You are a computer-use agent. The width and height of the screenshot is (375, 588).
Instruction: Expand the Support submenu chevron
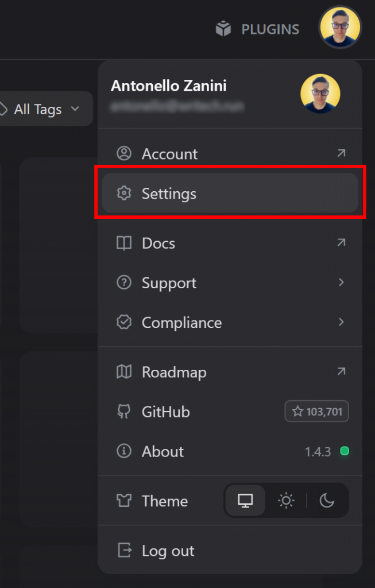(341, 283)
